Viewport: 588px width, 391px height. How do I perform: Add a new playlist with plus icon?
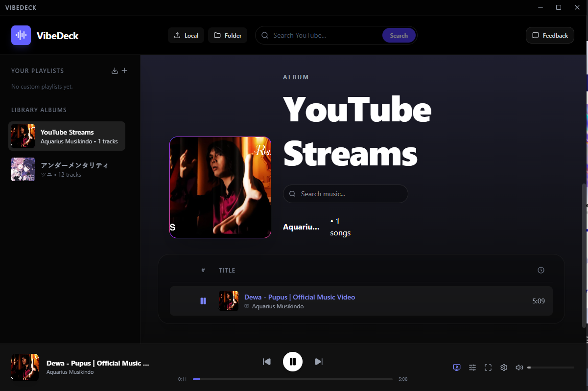coord(124,70)
